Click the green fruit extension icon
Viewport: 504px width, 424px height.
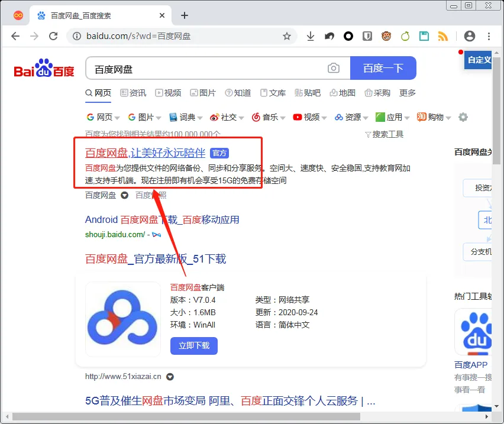coord(405,36)
